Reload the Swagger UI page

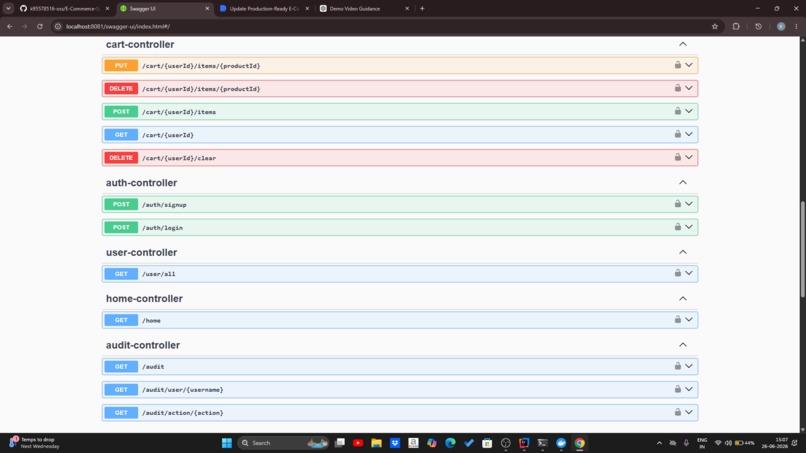click(40, 26)
